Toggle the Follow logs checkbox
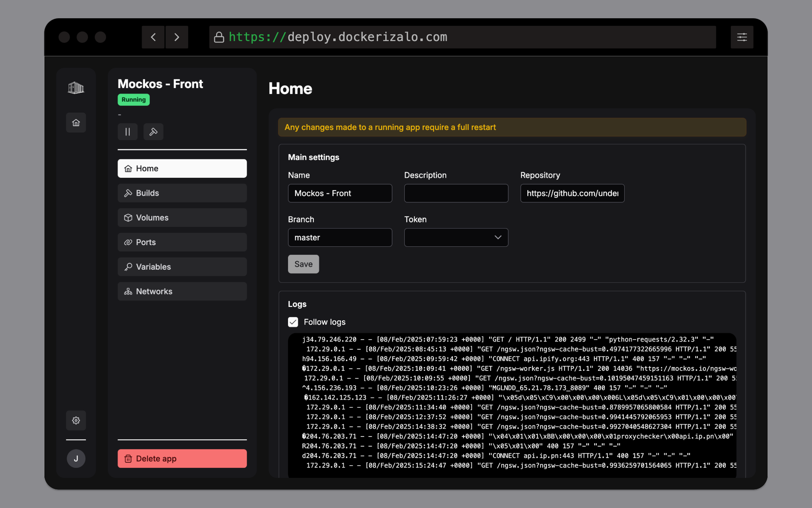This screenshot has height=508, width=812. pos(293,322)
